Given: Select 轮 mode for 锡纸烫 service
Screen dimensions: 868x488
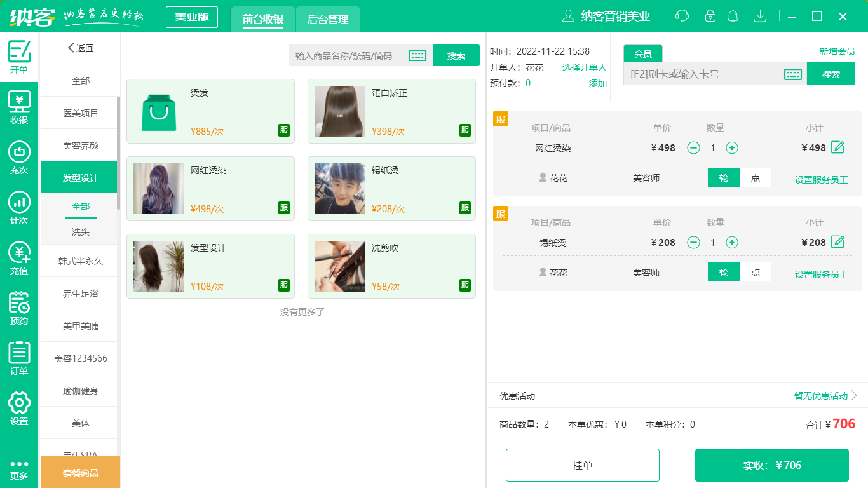Looking at the screenshot, I should tap(723, 272).
